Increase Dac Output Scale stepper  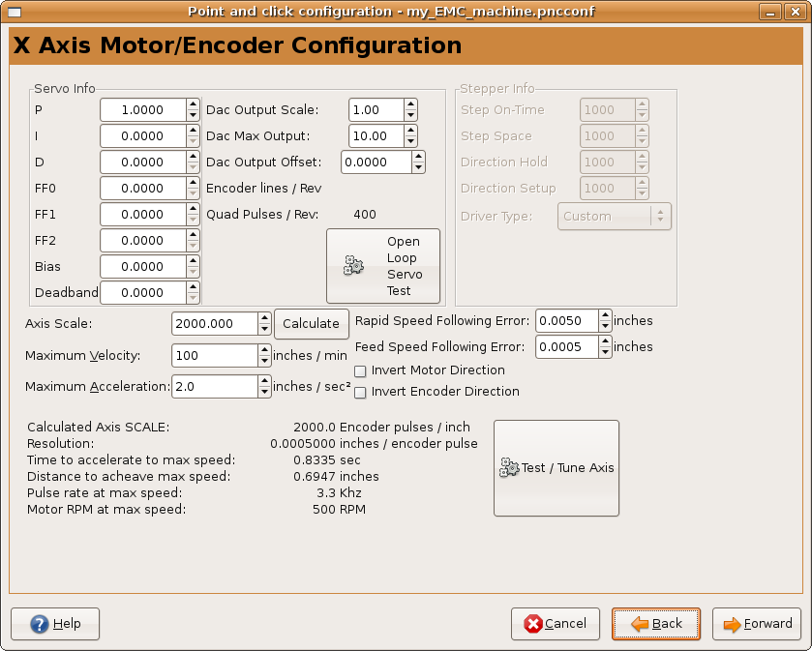pos(410,104)
